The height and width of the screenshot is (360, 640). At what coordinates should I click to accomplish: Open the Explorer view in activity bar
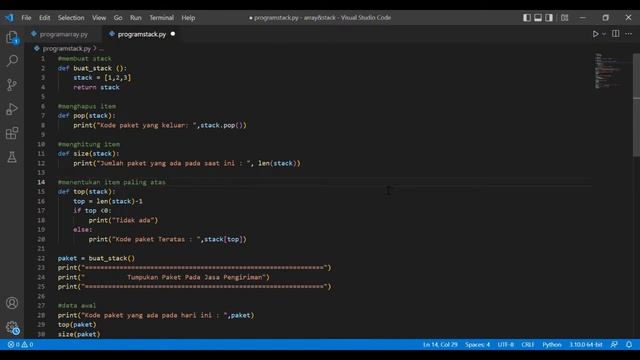pos(12,38)
